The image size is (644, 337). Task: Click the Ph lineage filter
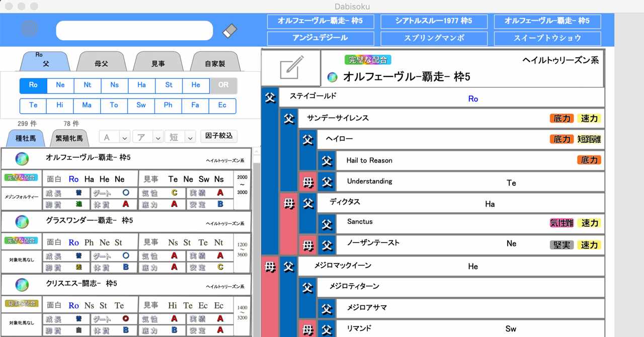coord(169,106)
